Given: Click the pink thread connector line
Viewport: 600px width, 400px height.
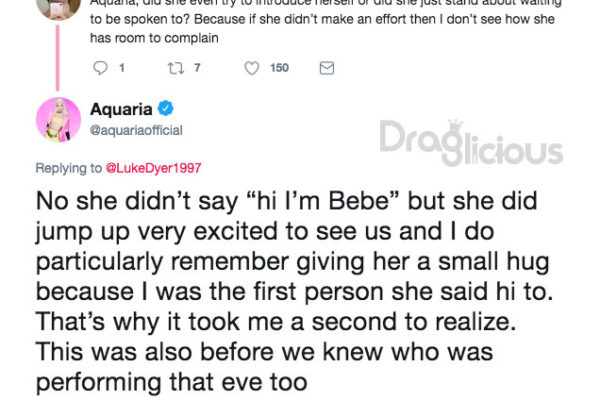Looking at the screenshot, I should (x=58, y=58).
